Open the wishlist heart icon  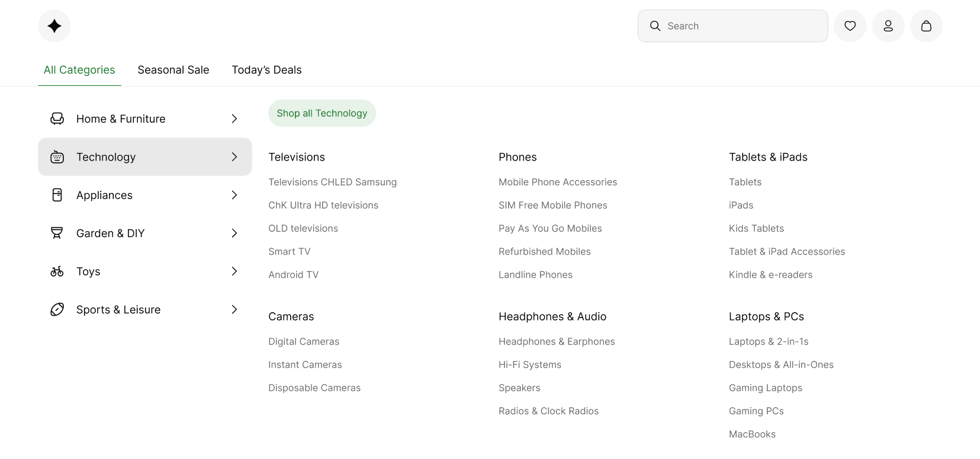850,26
